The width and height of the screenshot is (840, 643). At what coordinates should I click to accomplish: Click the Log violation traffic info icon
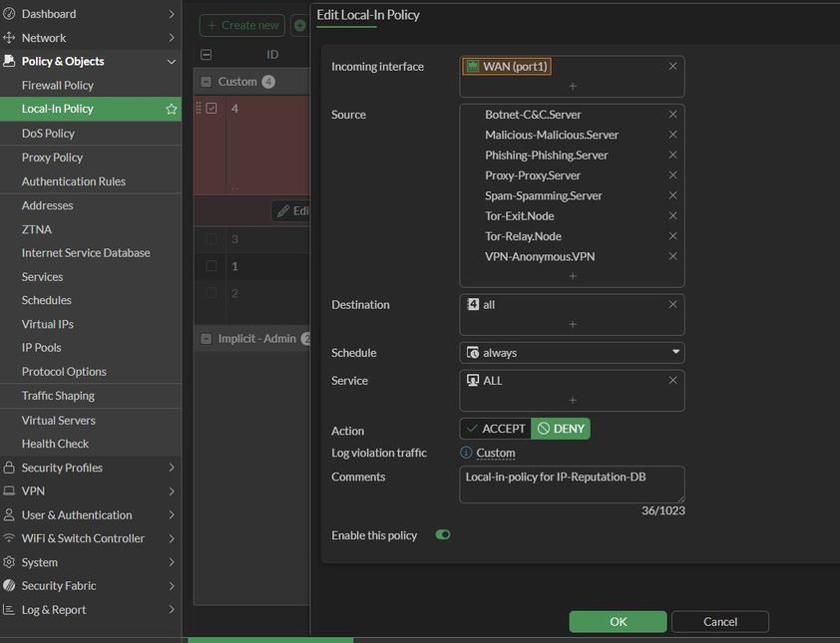[x=466, y=453]
